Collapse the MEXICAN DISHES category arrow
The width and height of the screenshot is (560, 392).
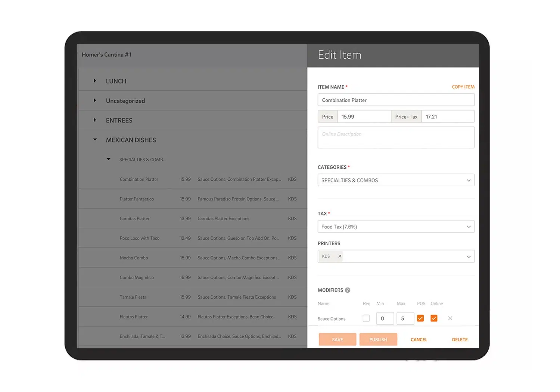[x=95, y=140]
